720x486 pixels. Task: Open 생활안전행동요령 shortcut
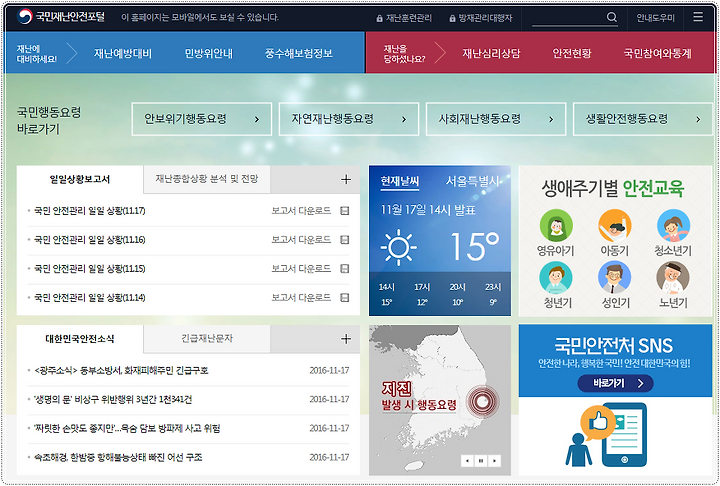click(643, 119)
